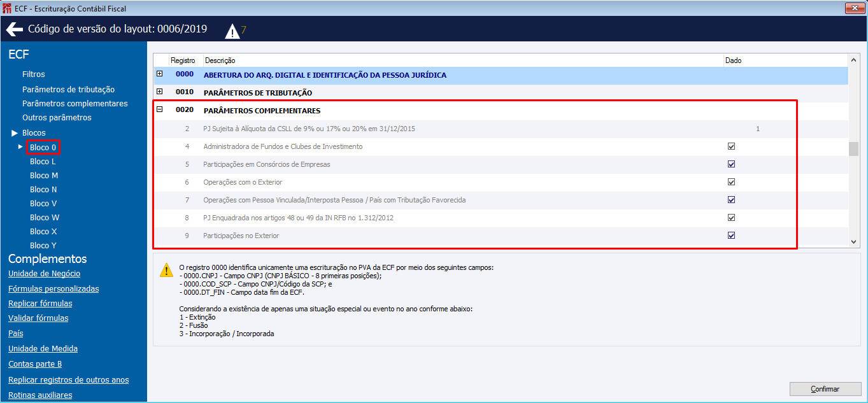Screen dimensions: 868x403
Task: Select Bloco X in sidebar
Action: click(43, 232)
